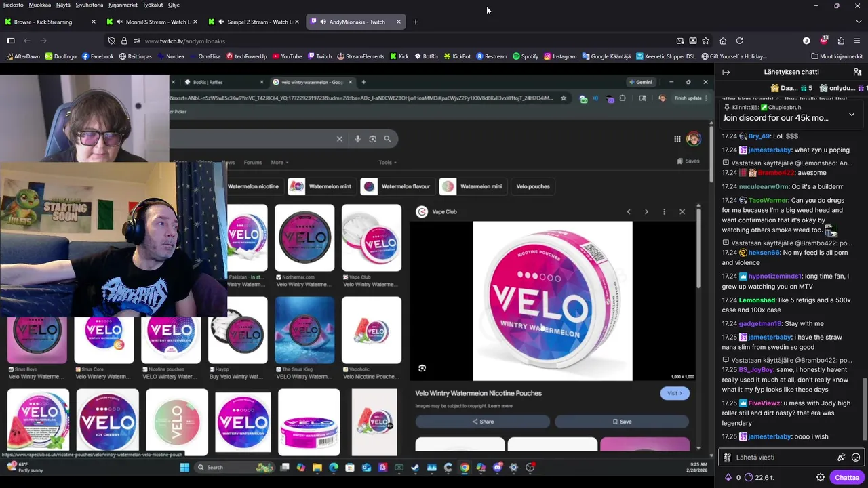Open the shield tracking protection icon
Viewport: 868px width, 488px height.
(112, 41)
